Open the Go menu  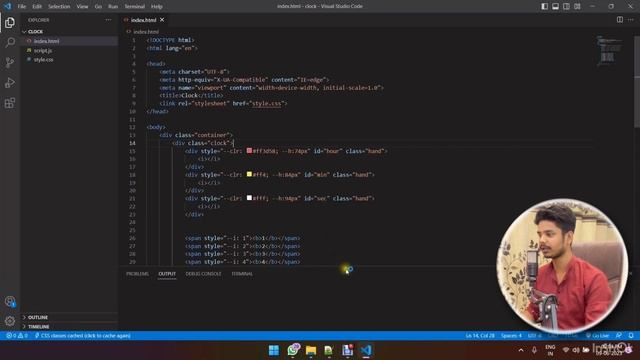[x=98, y=7]
